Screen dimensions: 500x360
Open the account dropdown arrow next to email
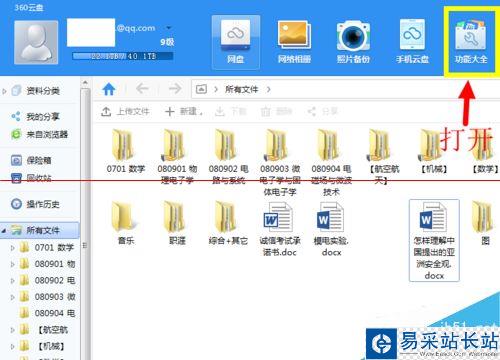click(x=169, y=28)
